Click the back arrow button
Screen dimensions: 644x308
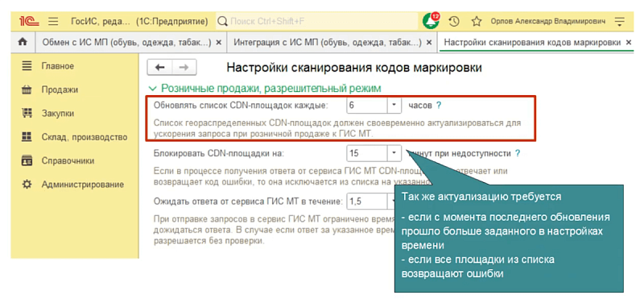[x=159, y=68]
